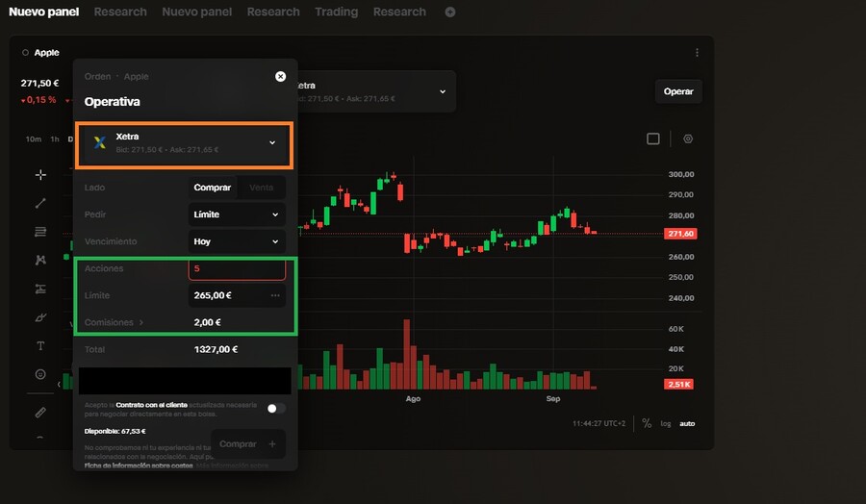The image size is (866, 504).
Task: Click the Total value 1327,00 €
Action: (216, 349)
